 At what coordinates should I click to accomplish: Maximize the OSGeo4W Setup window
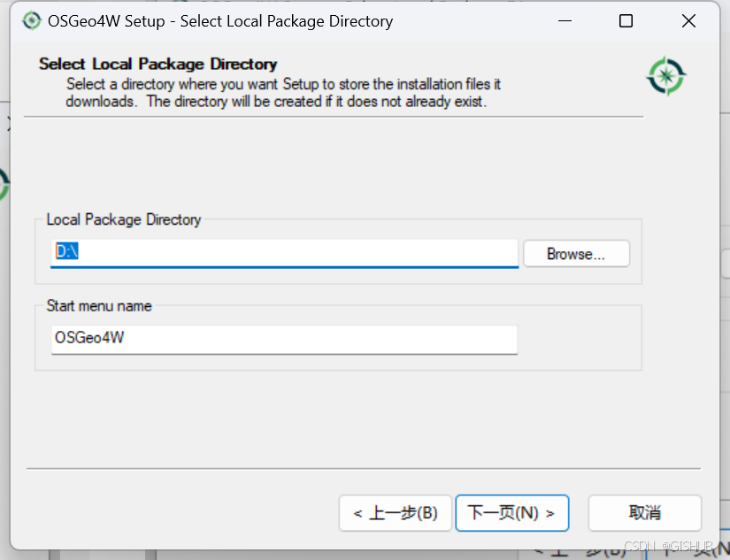pyautogui.click(x=626, y=21)
